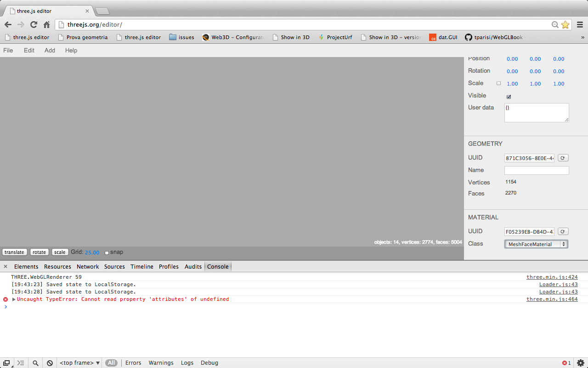Screen dimensions: 588x368
Task: Click the zoom magnifier icon in address bar
Action: [555, 25]
